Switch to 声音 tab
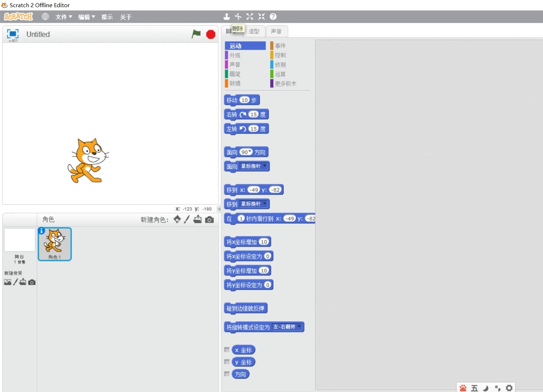This screenshot has width=543, height=392. point(277,31)
